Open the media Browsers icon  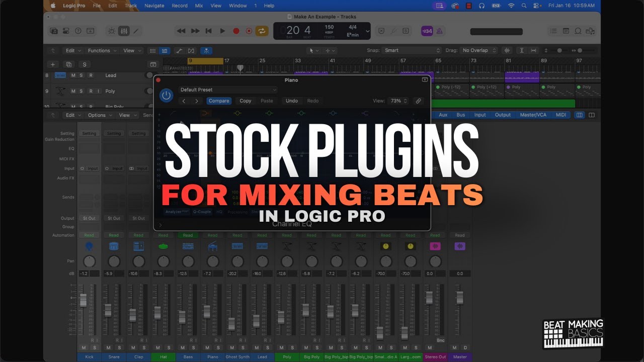[590, 31]
